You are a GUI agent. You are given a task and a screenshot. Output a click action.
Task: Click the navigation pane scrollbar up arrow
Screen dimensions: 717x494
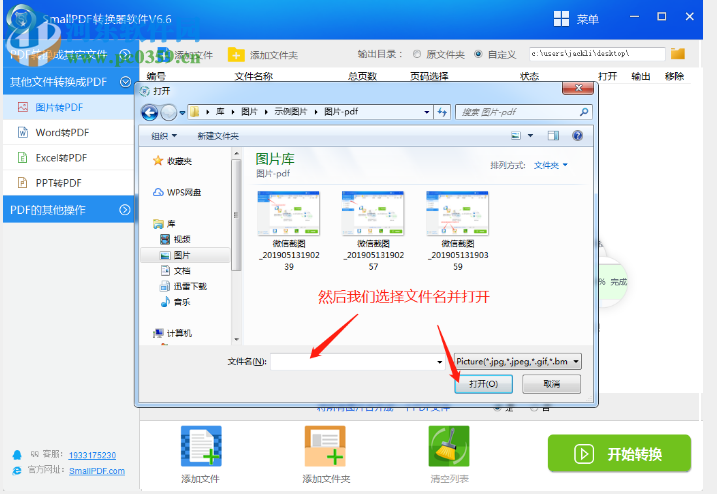point(236,153)
